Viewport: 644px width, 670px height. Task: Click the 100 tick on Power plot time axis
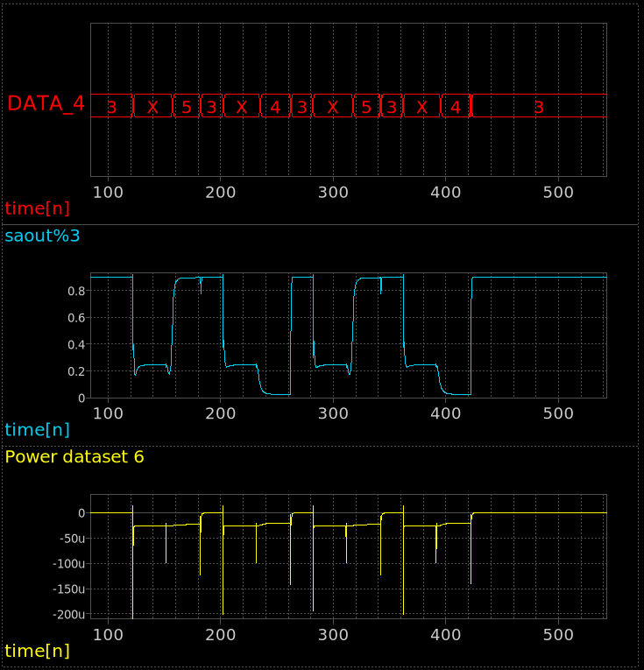coord(108,632)
